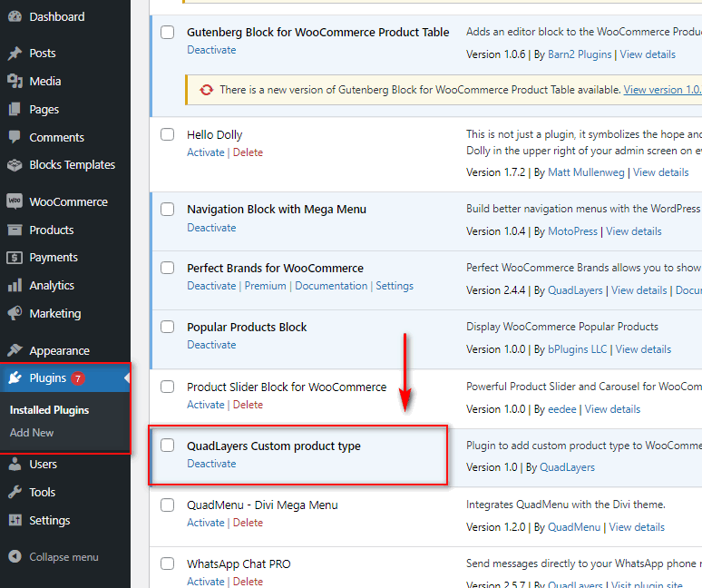The width and height of the screenshot is (702, 588).
Task: Tick Product Slider Block for WooCommerce checkbox
Action: click(x=168, y=387)
